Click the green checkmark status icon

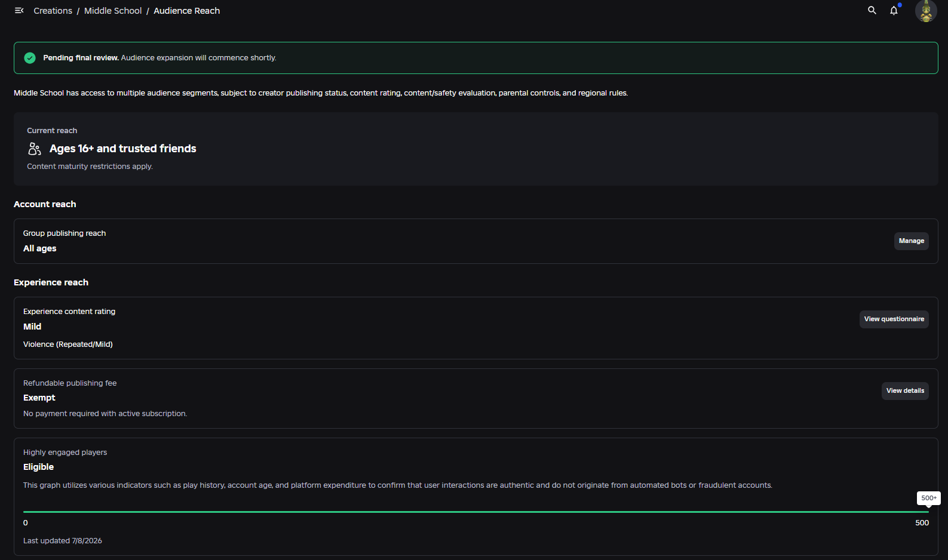[30, 58]
